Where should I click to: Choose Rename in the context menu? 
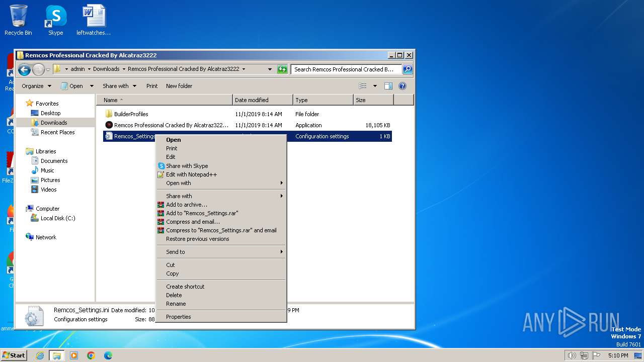pos(220,304)
